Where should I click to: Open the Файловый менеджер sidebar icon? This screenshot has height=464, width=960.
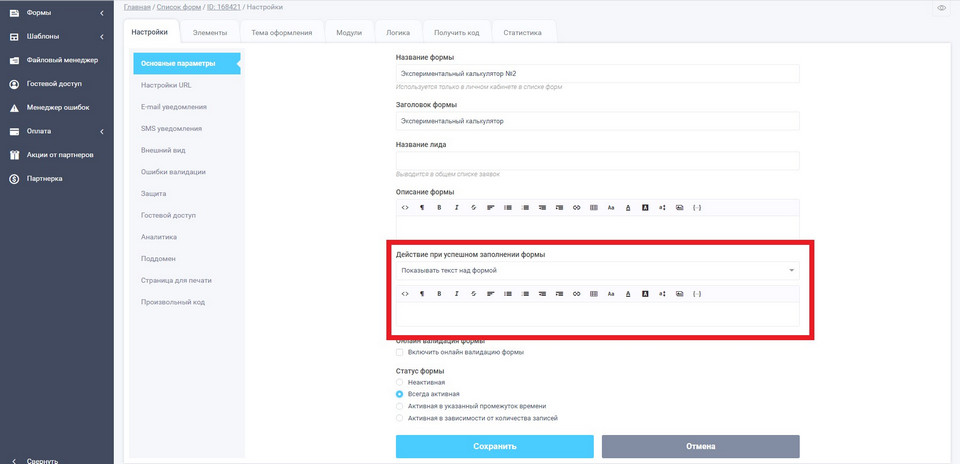pyautogui.click(x=14, y=60)
